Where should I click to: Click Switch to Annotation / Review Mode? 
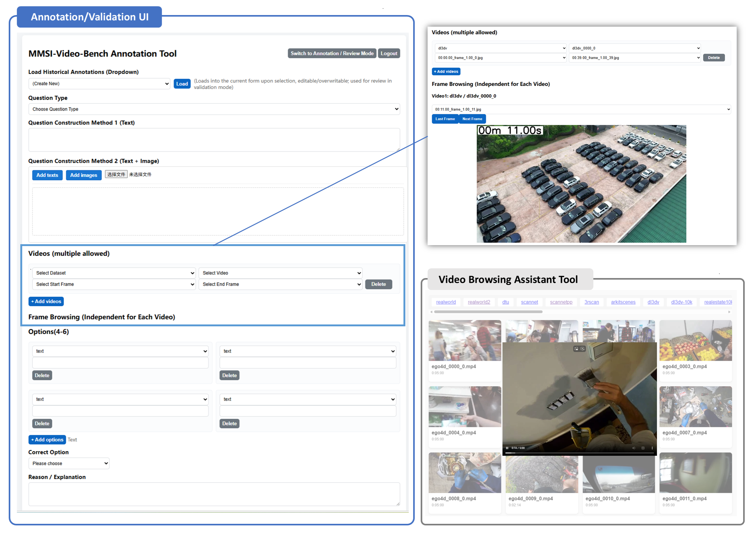[332, 53]
